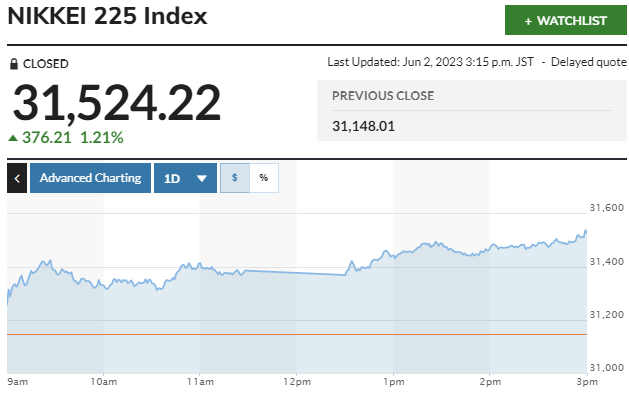Click the 3pm label on the time axis
Screen dimensions: 629x400
click(x=587, y=381)
